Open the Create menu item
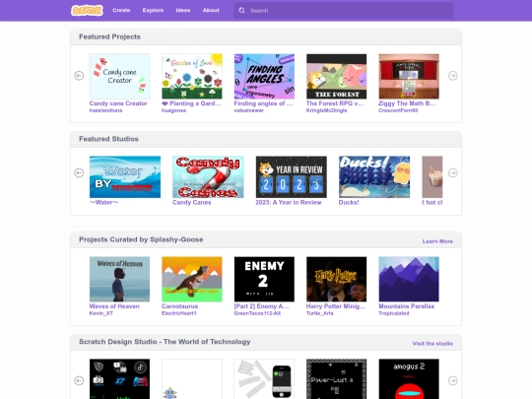This screenshot has height=399, width=532. (121, 10)
